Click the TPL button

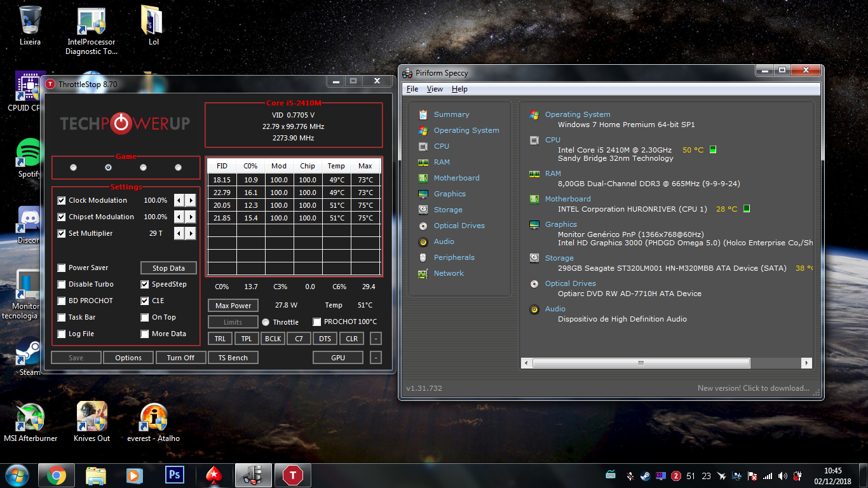coord(247,339)
